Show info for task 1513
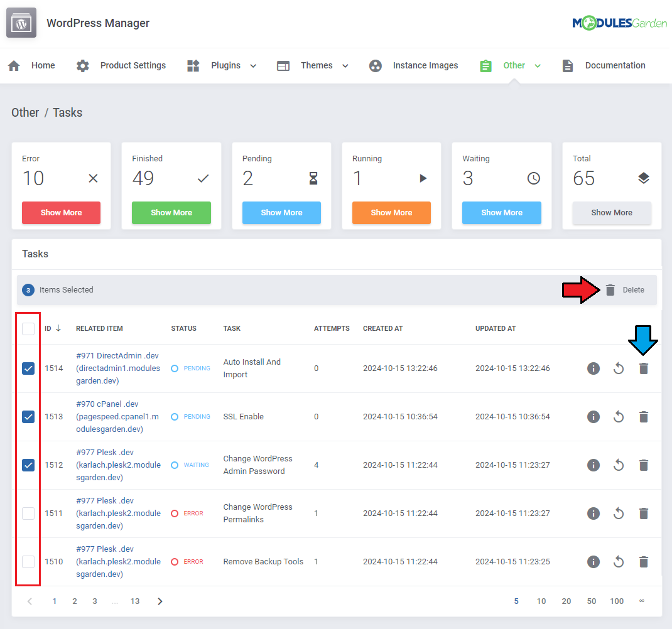 [593, 416]
